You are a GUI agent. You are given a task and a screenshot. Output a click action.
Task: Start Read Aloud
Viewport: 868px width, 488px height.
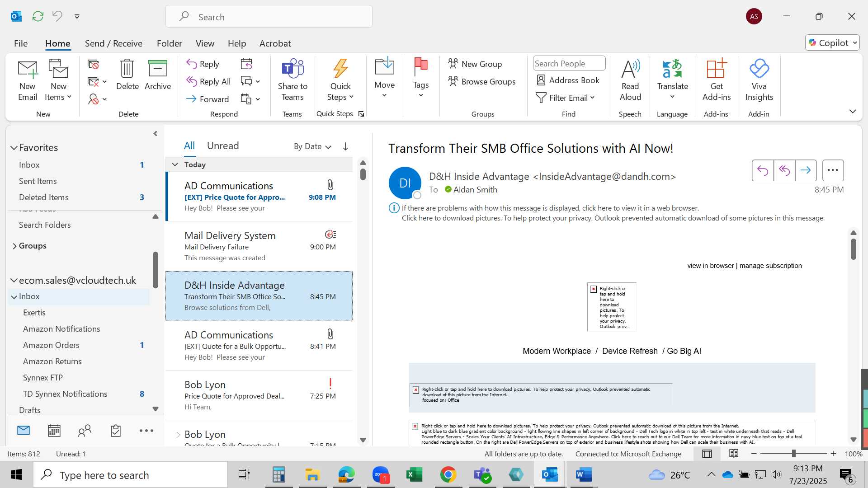pyautogui.click(x=630, y=80)
